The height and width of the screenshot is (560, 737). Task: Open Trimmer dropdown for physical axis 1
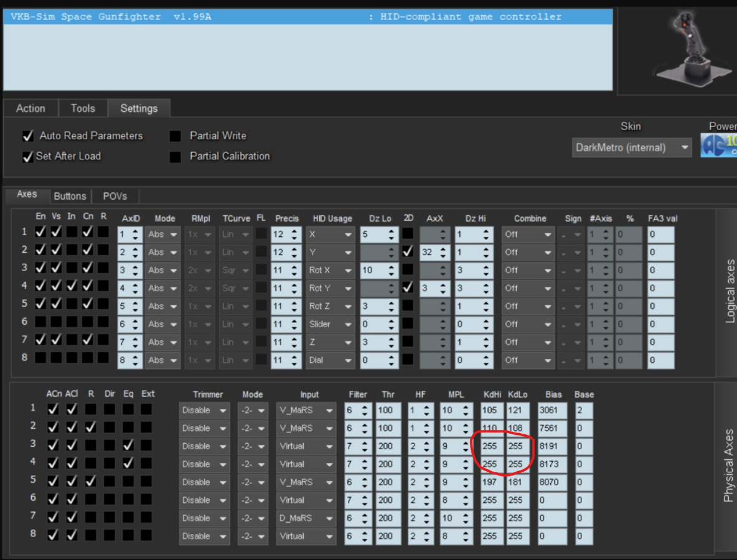pos(204,411)
